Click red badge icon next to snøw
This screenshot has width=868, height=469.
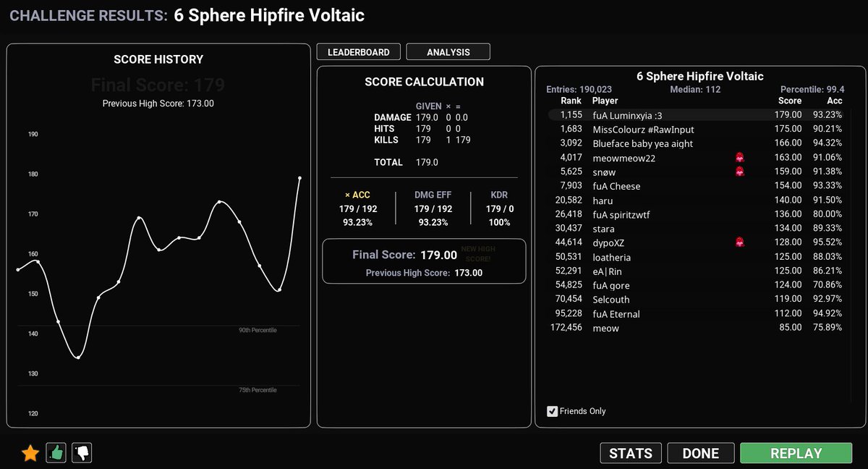[740, 172]
